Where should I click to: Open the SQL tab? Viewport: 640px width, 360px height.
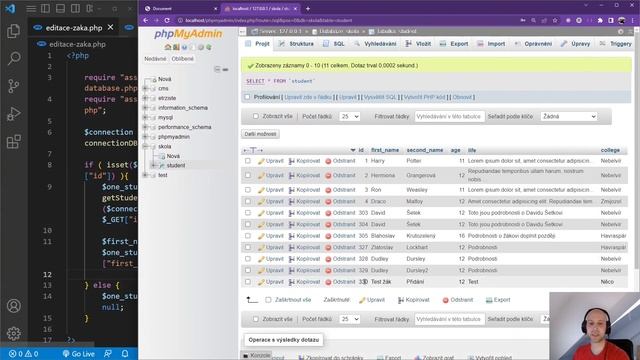(x=334, y=44)
